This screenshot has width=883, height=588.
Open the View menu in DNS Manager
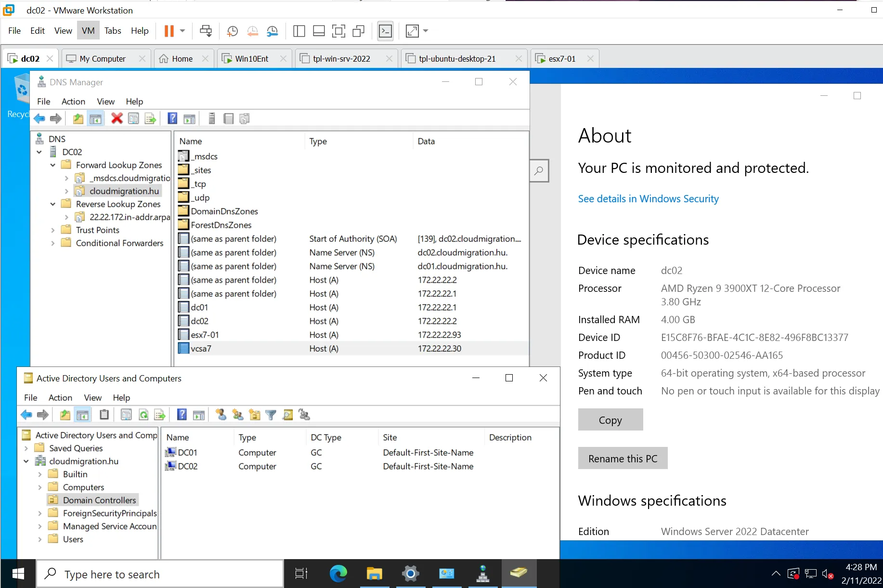pos(106,102)
